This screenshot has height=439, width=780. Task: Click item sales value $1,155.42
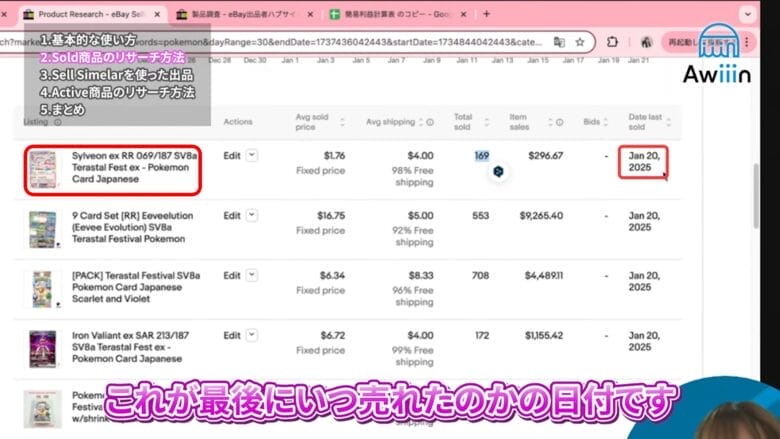(x=544, y=336)
